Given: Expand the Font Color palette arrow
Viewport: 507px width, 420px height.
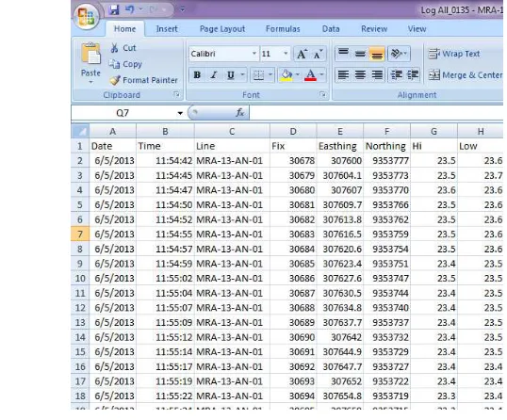Looking at the screenshot, I should coord(322,75).
